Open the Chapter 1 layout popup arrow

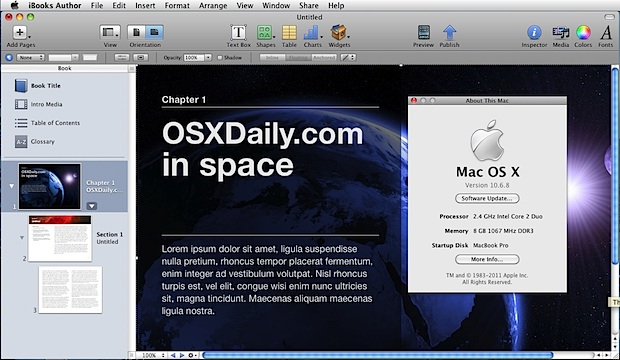point(92,206)
